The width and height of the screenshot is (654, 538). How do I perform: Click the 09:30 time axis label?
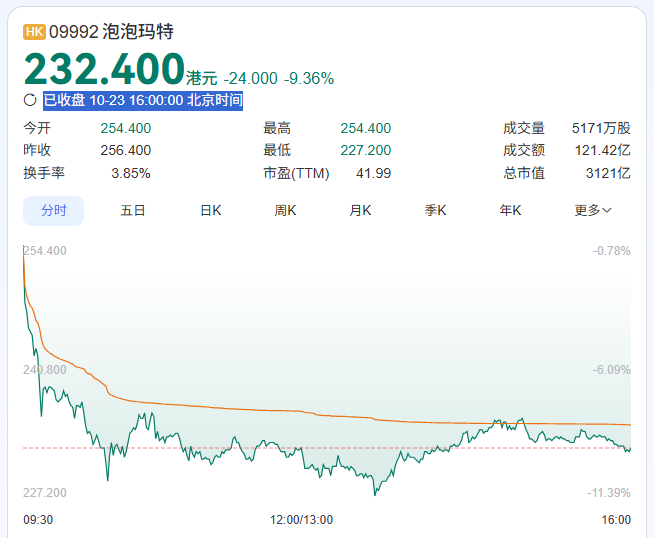coord(38,520)
